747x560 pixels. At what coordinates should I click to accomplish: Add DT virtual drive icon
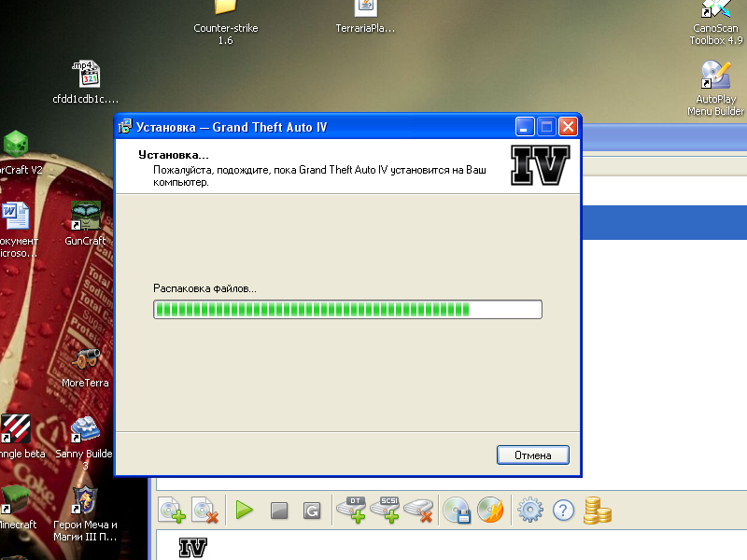[x=352, y=510]
